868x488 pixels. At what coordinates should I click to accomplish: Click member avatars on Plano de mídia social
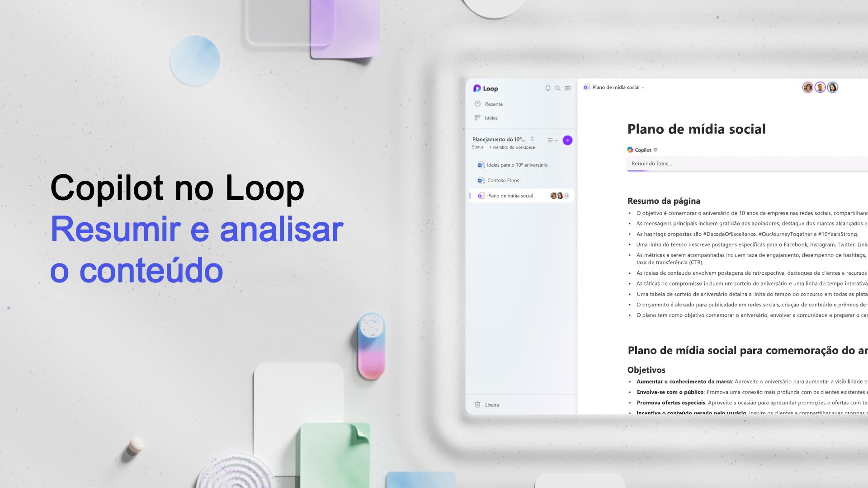coord(559,196)
